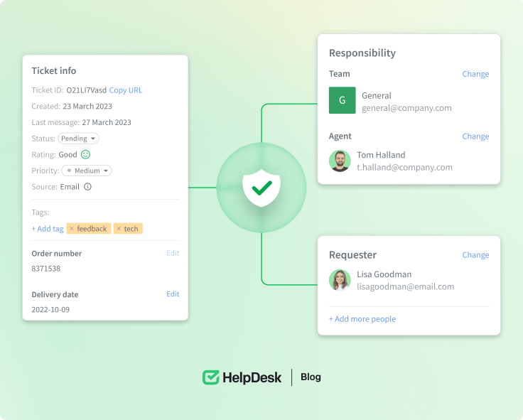This screenshot has height=420, width=523.
Task: Click + Add more people
Action: pos(362,319)
